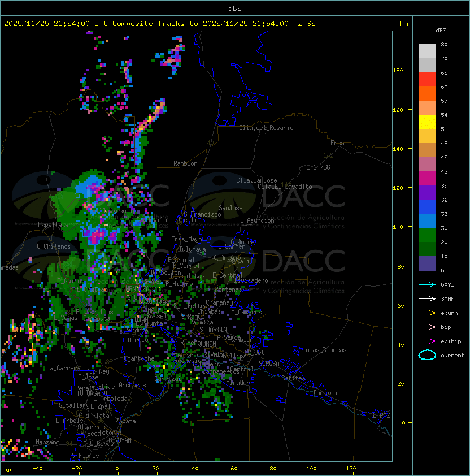Screen dimensions: 470x476
Task: Select the gold 48–51 dBZ swatch
Action: click(x=427, y=136)
